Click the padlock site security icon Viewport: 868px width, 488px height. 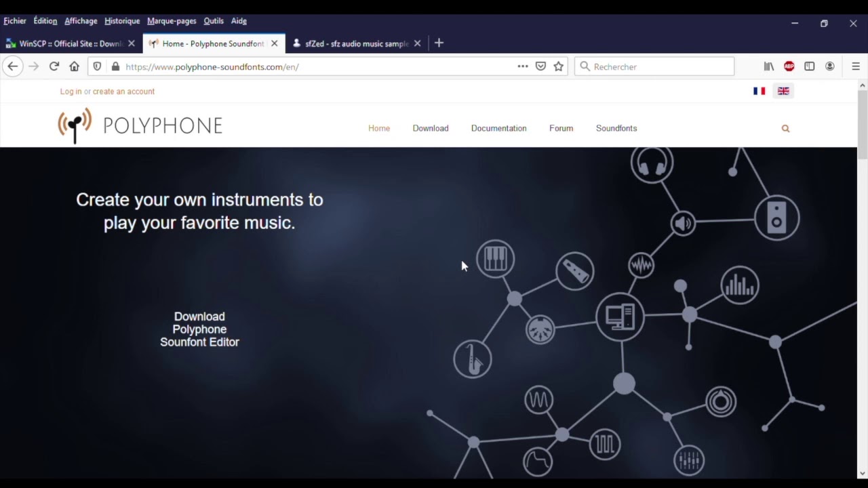click(115, 66)
